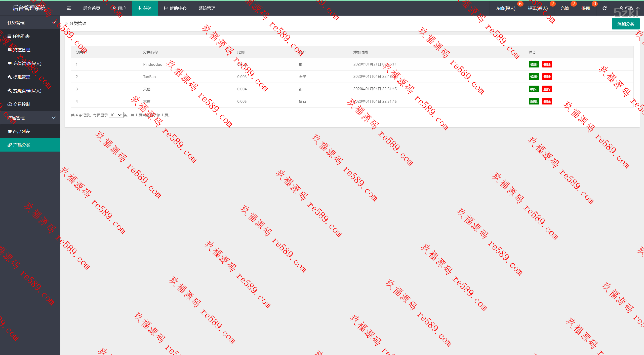Screen dimensions: 644x355
Task: Open 产品列表 in the sidebar
Action: (21, 131)
